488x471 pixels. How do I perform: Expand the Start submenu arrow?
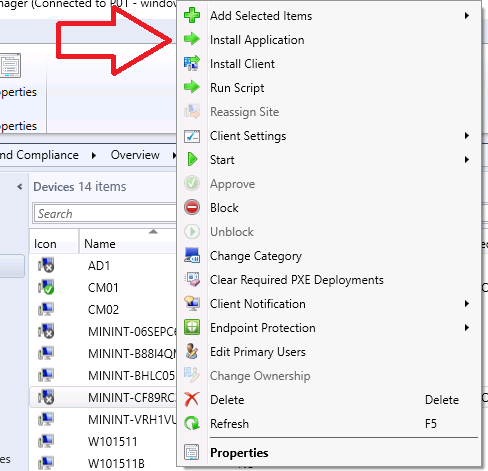(x=467, y=160)
